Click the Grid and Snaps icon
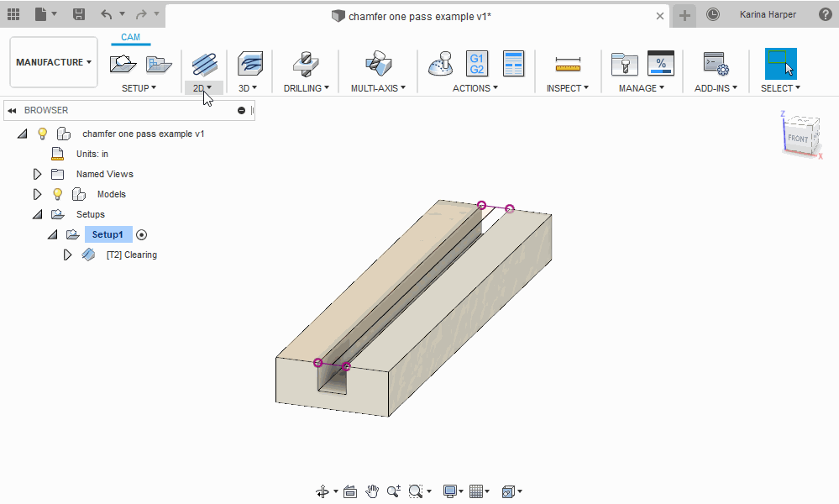This screenshot has height=504, width=839. (x=477, y=491)
